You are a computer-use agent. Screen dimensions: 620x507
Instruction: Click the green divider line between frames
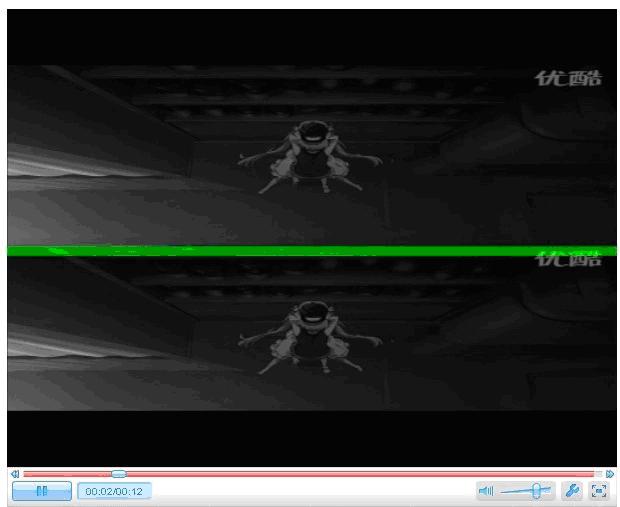[x=310, y=250]
